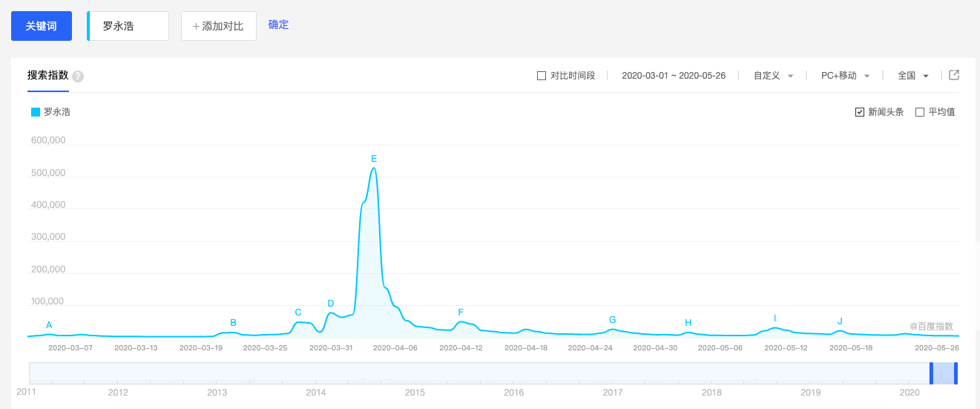Viewport: 980px width, 409px height.
Task: Open the export share icon
Action: coord(955,75)
